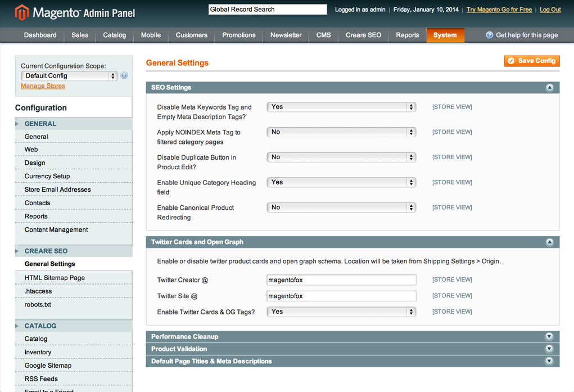
Task: Open the Newsletter menu
Action: [286, 35]
